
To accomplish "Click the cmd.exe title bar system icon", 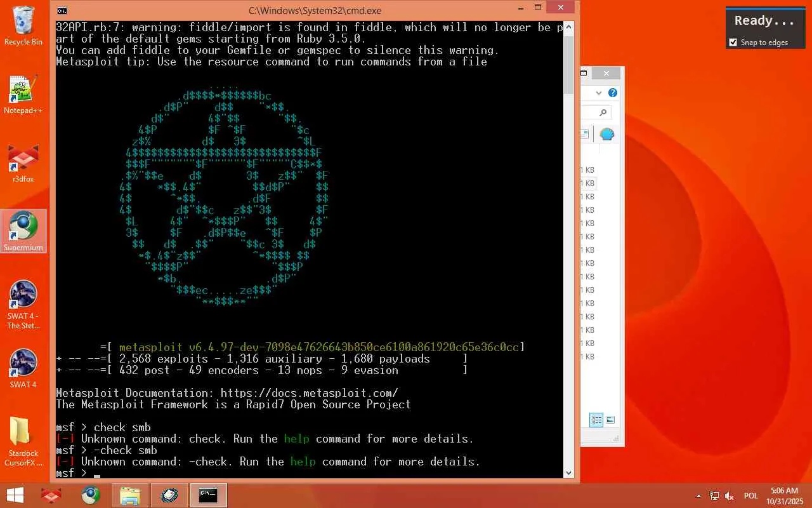I will (62, 10).
